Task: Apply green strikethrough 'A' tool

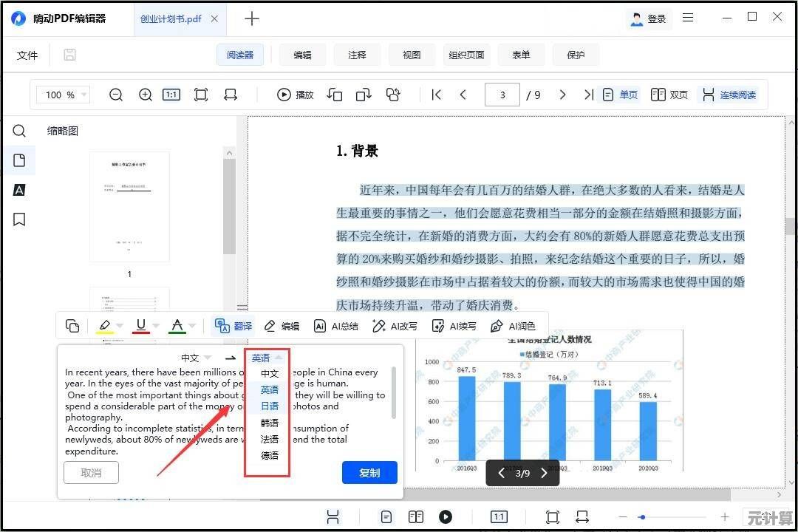Action: click(177, 326)
